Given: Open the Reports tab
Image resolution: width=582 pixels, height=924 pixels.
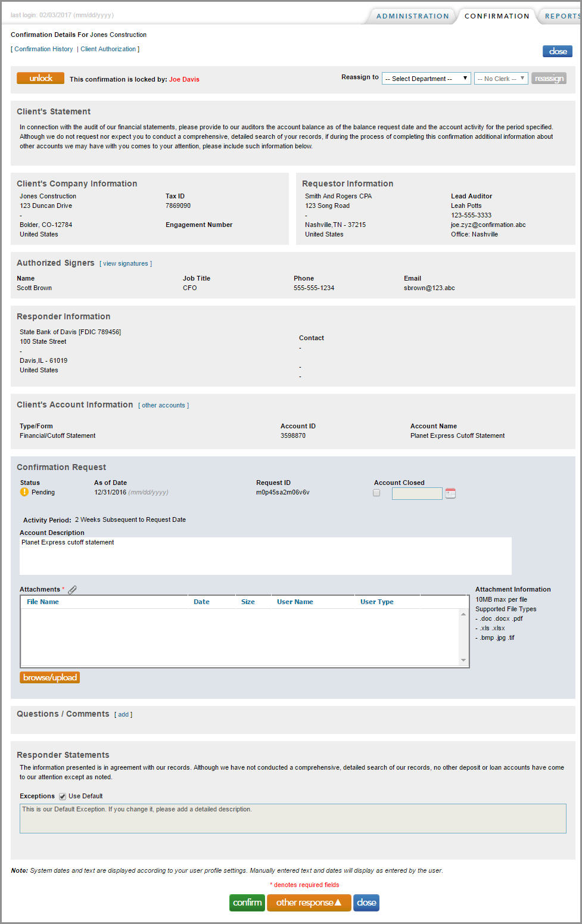Looking at the screenshot, I should pos(562,16).
